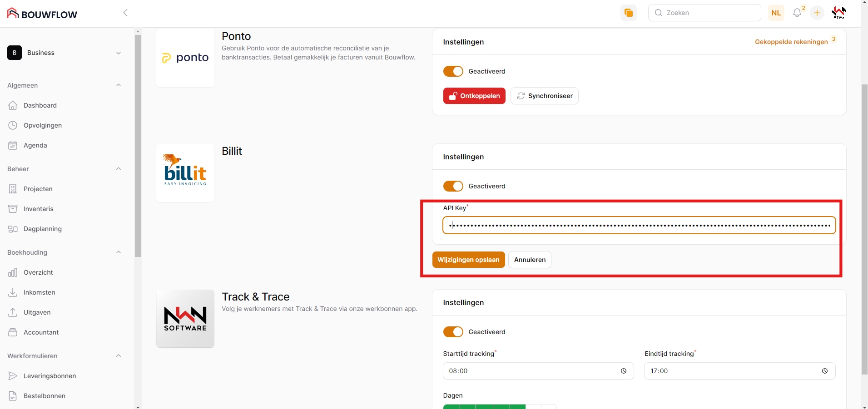This screenshot has width=868, height=409.
Task: Go to Projecten in the sidebar
Action: pyautogui.click(x=38, y=189)
